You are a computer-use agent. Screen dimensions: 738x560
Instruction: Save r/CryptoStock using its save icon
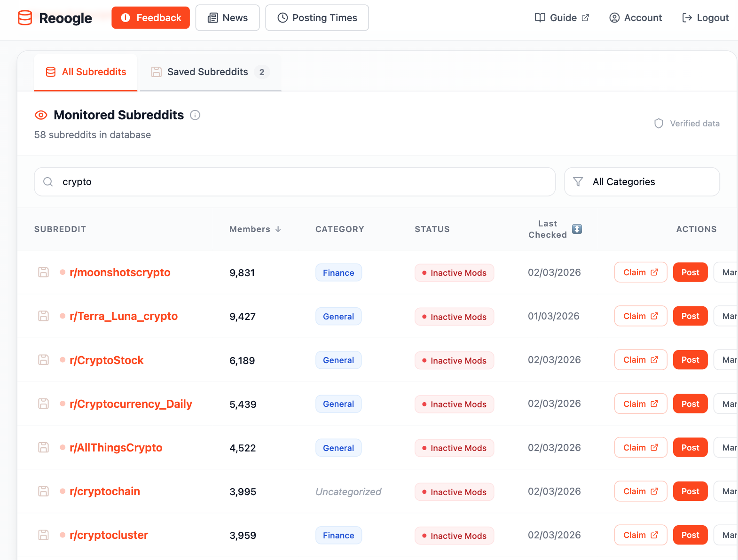point(44,360)
